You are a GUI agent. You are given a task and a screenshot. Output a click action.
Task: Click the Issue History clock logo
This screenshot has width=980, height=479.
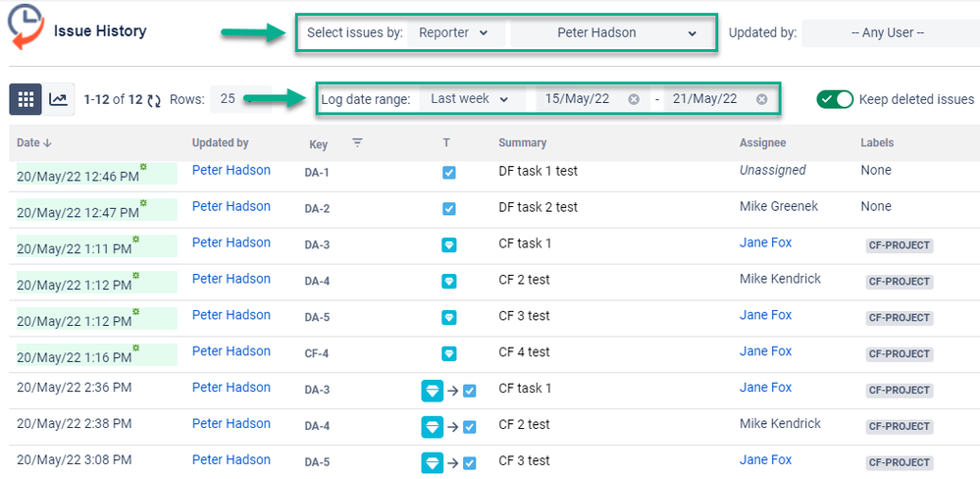click(x=26, y=27)
